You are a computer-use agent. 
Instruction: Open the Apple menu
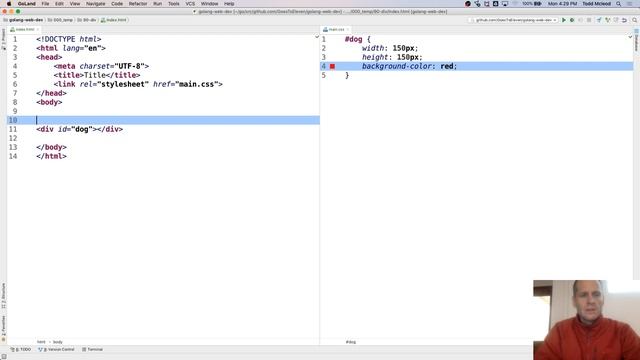pos(9,4)
